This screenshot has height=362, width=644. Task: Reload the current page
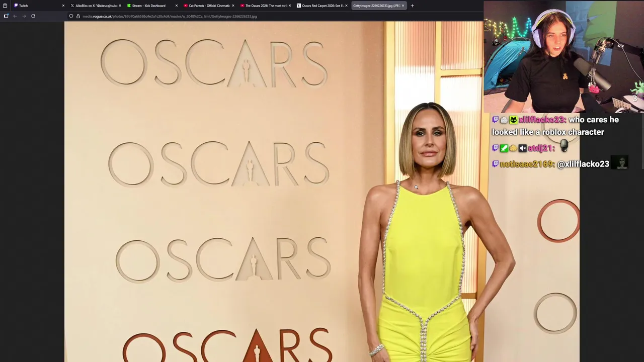click(x=33, y=16)
